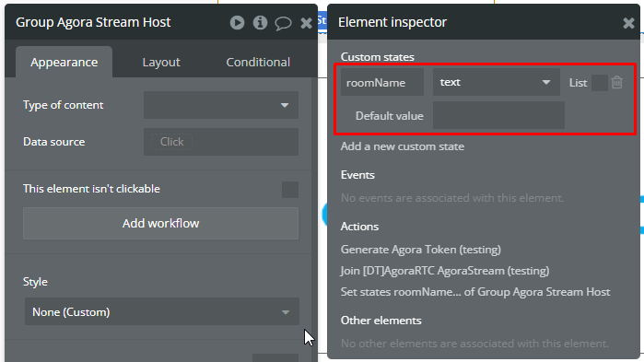644x362 pixels.
Task: Open the text state type dropdown
Action: coord(497,82)
